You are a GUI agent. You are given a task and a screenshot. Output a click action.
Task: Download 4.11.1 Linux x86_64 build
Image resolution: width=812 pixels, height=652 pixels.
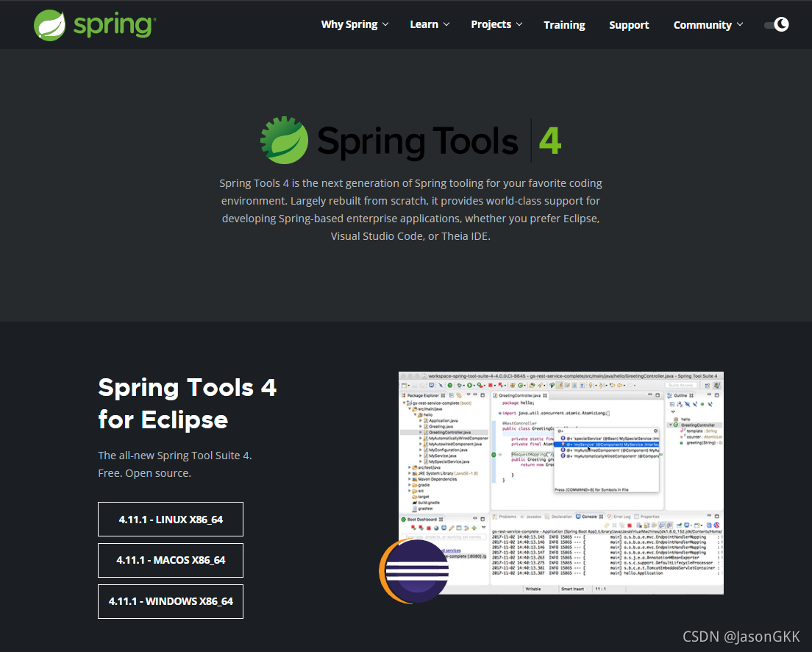click(x=171, y=520)
